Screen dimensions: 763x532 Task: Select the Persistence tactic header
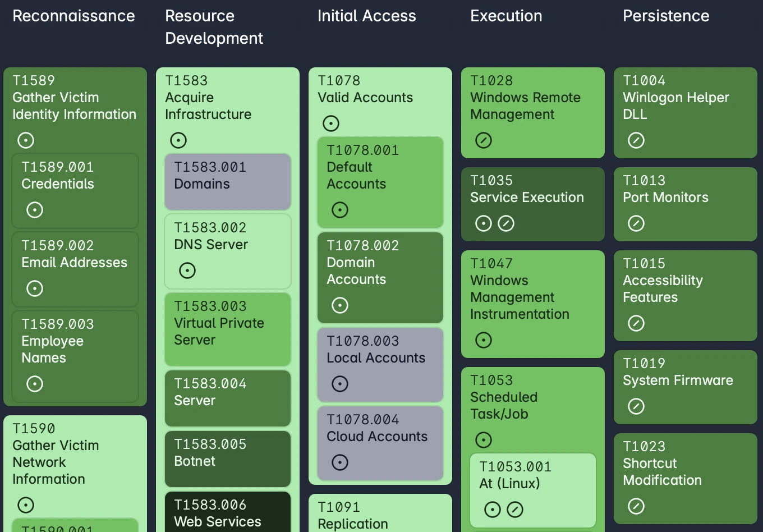click(x=666, y=16)
